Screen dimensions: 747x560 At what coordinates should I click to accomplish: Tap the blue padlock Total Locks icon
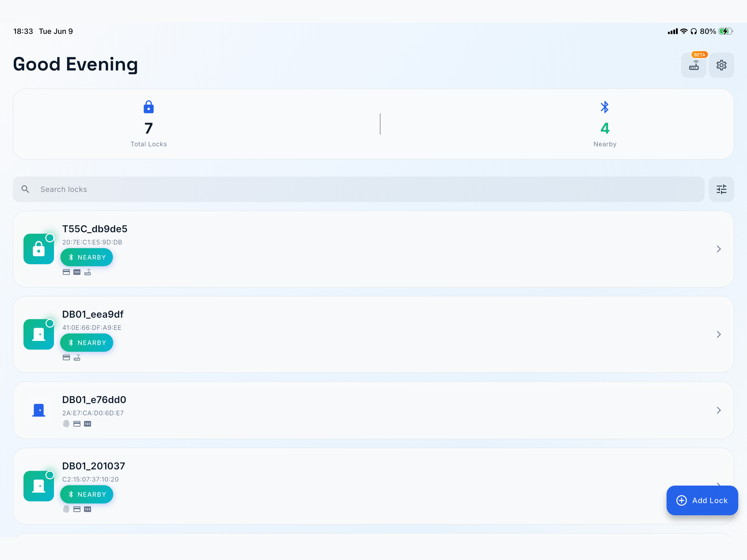tap(148, 107)
